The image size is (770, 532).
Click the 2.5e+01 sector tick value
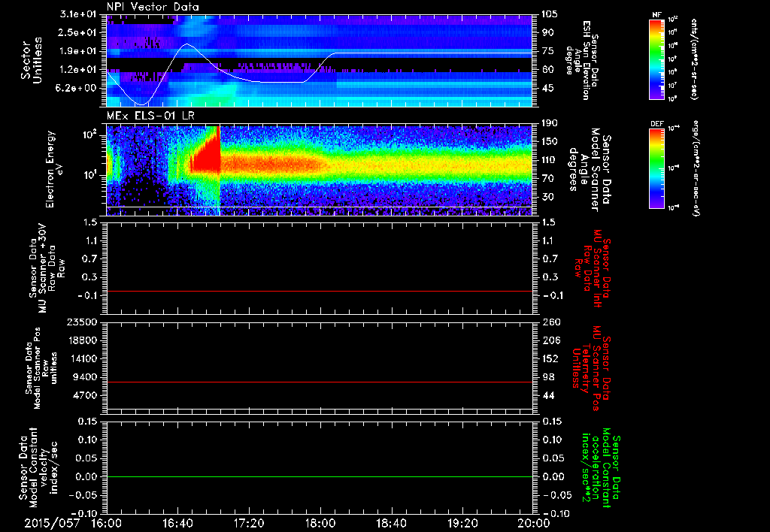pyautogui.click(x=78, y=33)
